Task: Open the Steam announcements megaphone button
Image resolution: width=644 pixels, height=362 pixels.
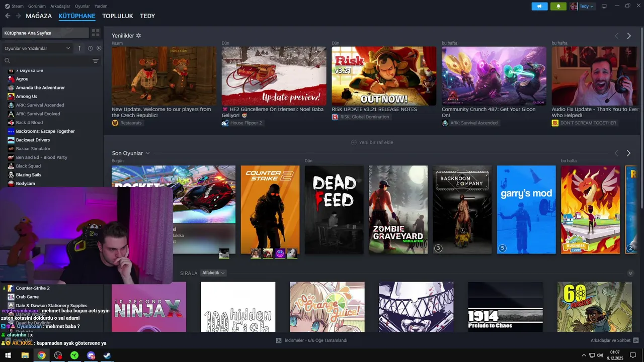Action: point(539,6)
